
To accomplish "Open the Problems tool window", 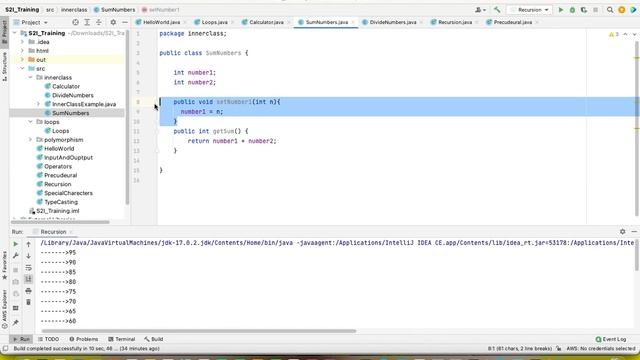I will coord(84,339).
